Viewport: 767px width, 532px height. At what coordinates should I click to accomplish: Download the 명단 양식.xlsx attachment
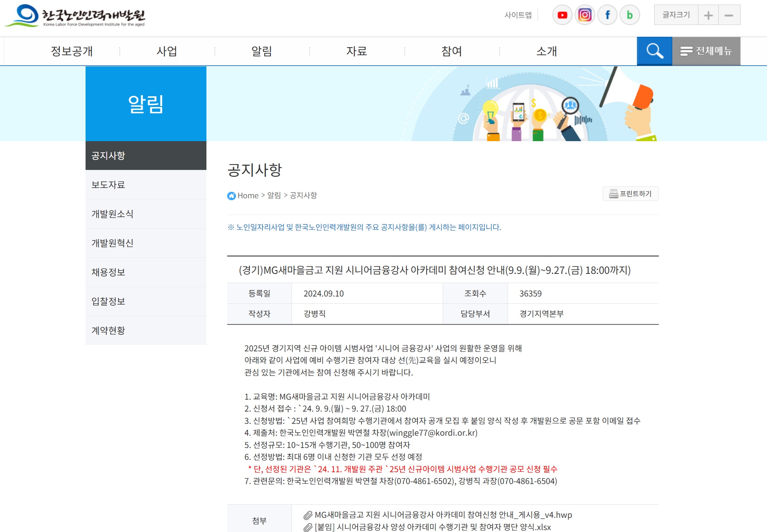[x=432, y=527]
